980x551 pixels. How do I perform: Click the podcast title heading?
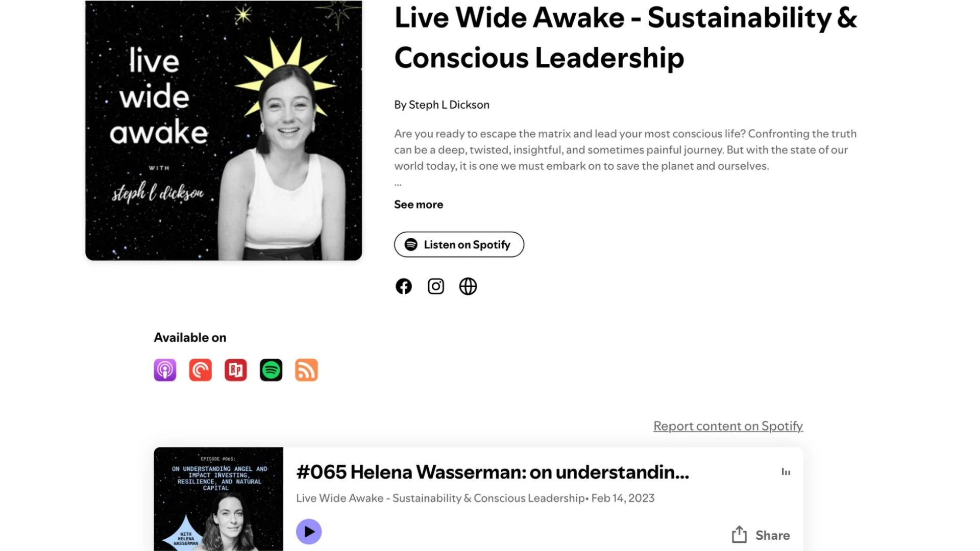click(x=625, y=38)
